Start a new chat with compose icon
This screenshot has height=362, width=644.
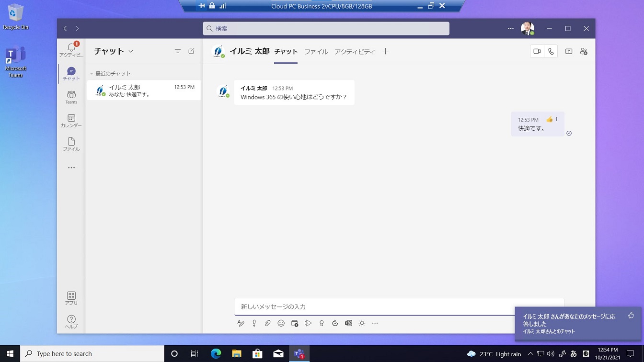coord(191,51)
